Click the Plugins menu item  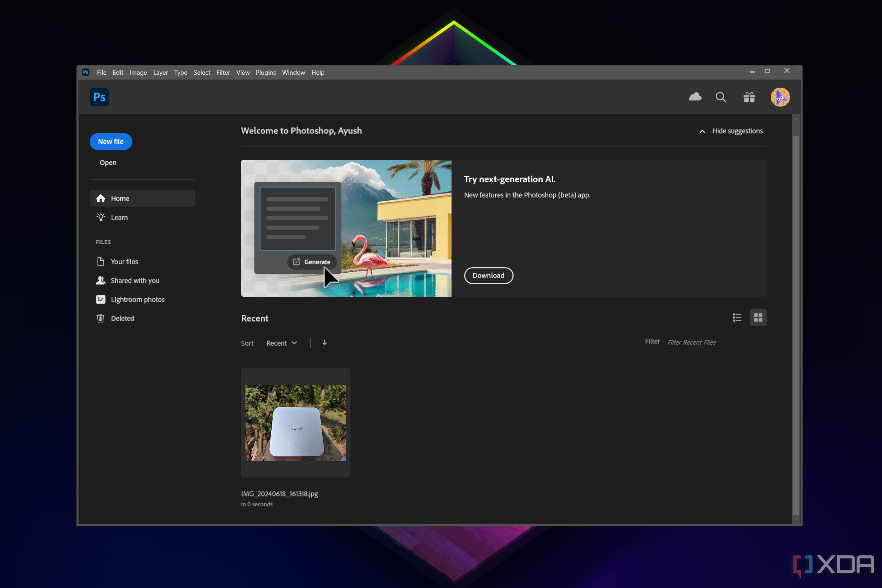pyautogui.click(x=265, y=72)
